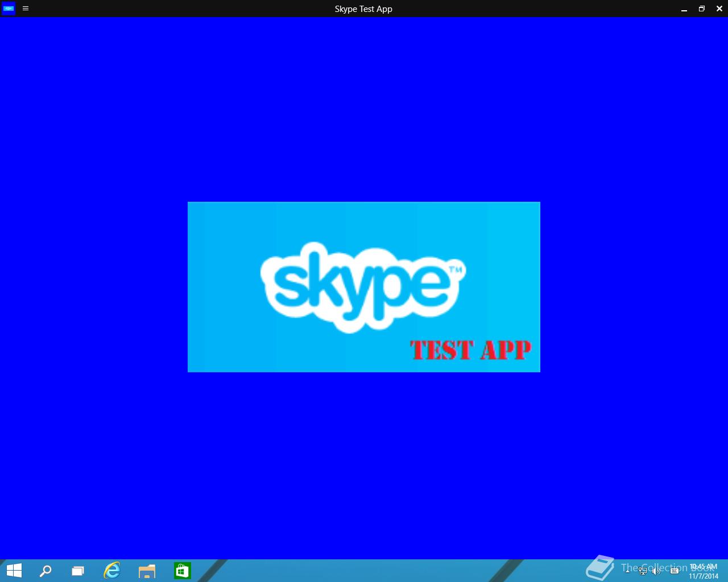This screenshot has height=582, width=728.
Task: Close the Skype Test App window
Action: [x=719, y=9]
